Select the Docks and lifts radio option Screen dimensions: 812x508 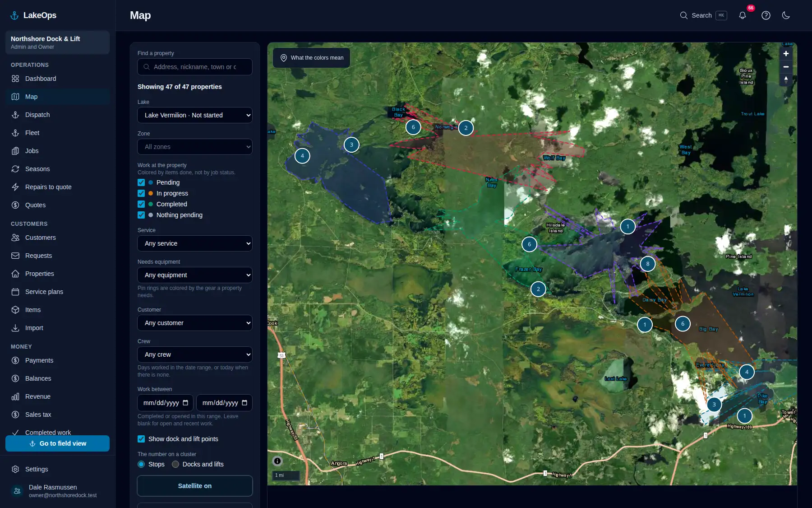(175, 464)
